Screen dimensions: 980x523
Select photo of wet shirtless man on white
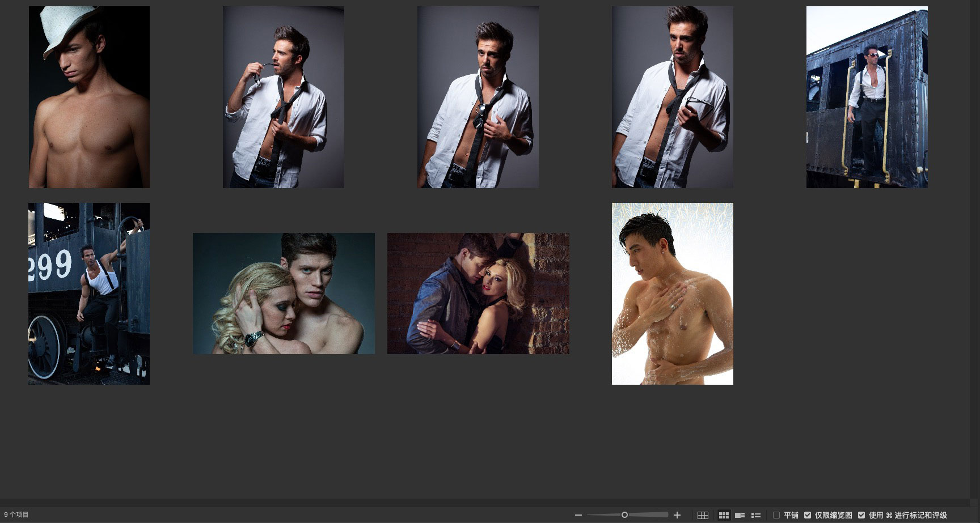click(x=672, y=294)
